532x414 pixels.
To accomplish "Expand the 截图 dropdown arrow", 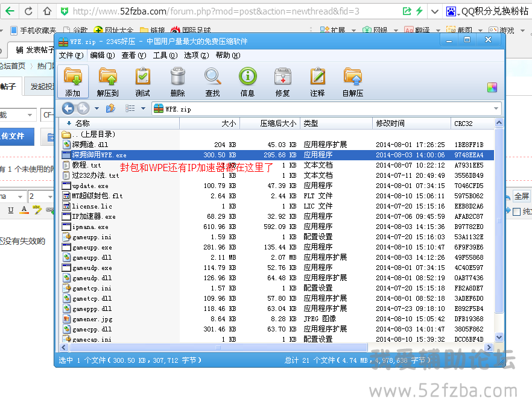I will 480,31.
